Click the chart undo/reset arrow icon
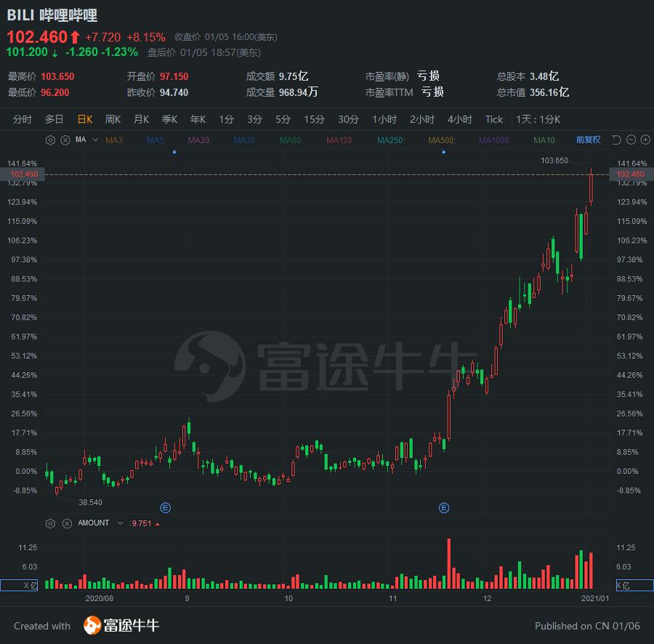This screenshot has height=644, width=654. pos(616,140)
